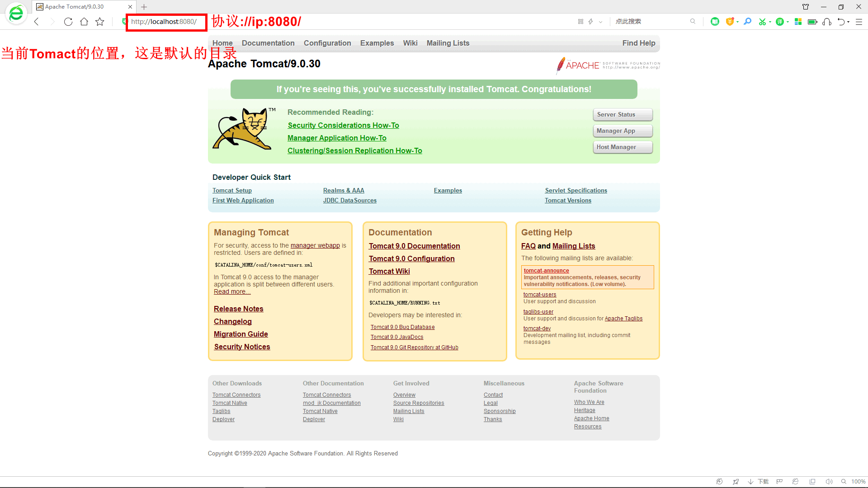868x488 pixels.
Task: Close the Apache Tomcat/9.0.30 tab
Action: click(130, 7)
